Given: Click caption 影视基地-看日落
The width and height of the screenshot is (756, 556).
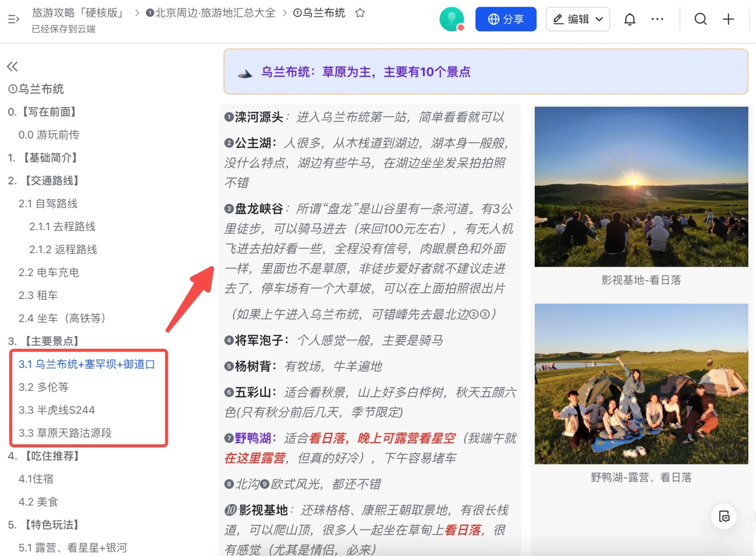Looking at the screenshot, I should (641, 280).
